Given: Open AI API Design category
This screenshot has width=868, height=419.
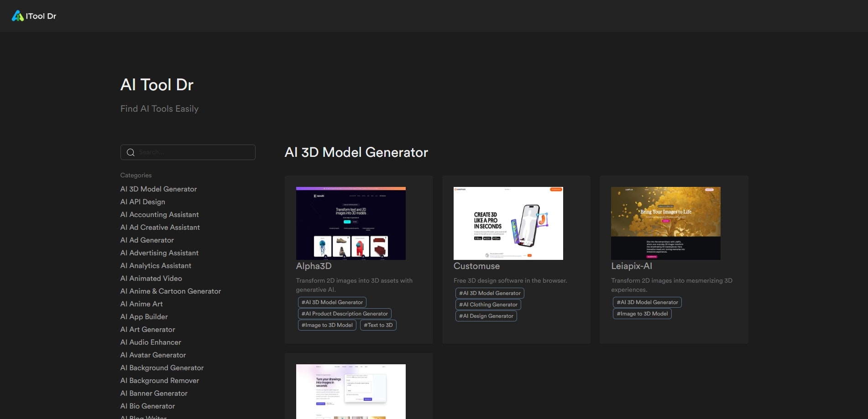Looking at the screenshot, I should (142, 202).
